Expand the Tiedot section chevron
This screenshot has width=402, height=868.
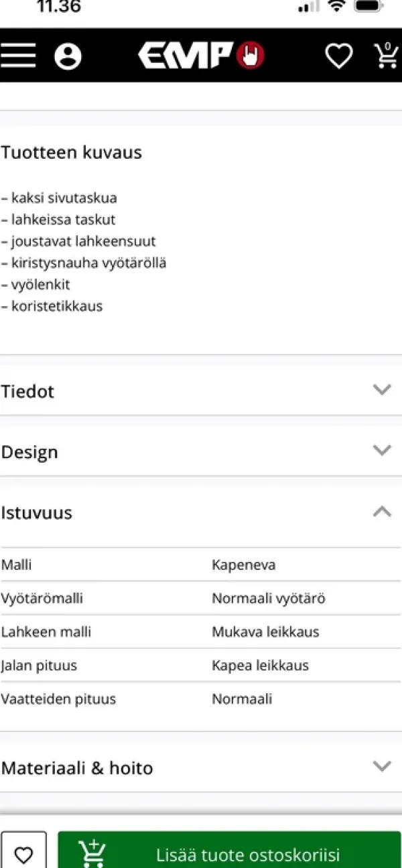point(381,390)
